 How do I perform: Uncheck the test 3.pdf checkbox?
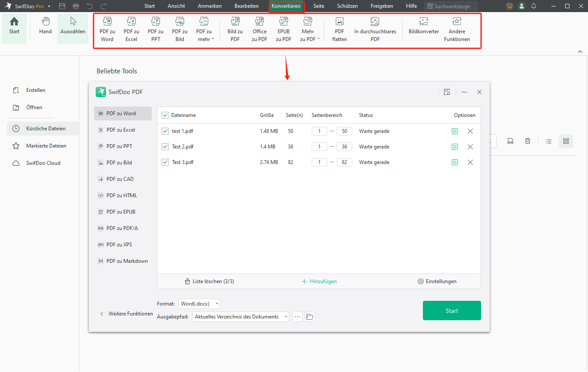165,162
